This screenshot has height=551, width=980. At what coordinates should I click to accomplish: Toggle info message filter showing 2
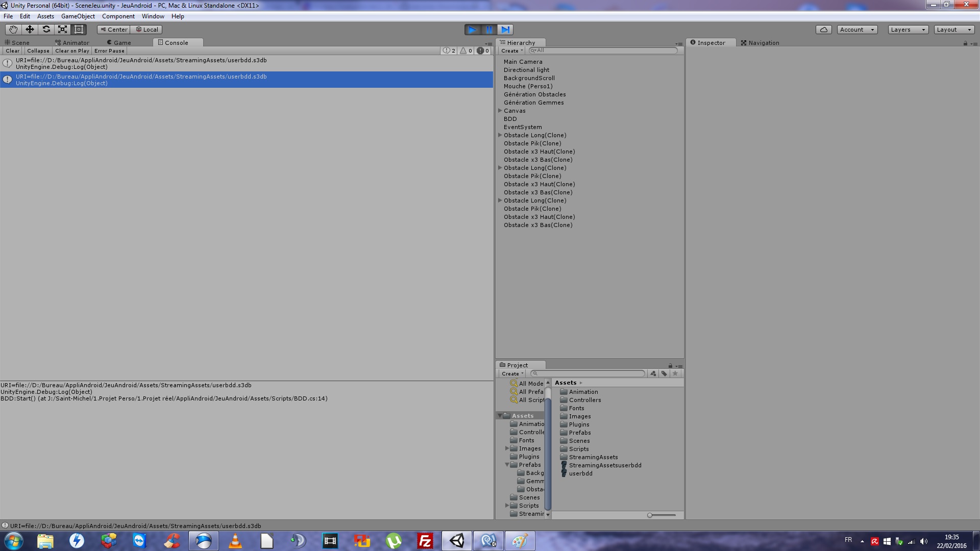tap(449, 51)
